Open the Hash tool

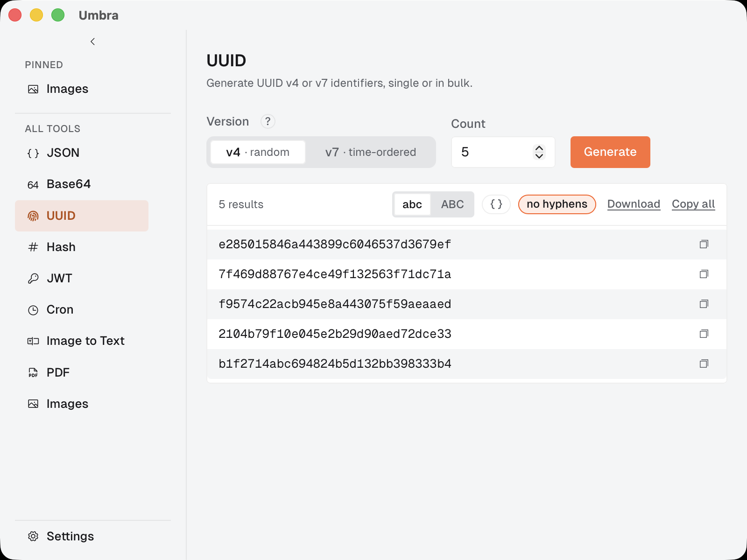pos(82,247)
